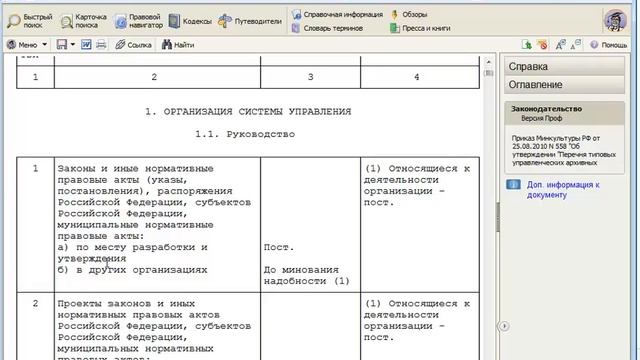
Task: Open Словарь терминов dictionary
Action: coord(327,28)
